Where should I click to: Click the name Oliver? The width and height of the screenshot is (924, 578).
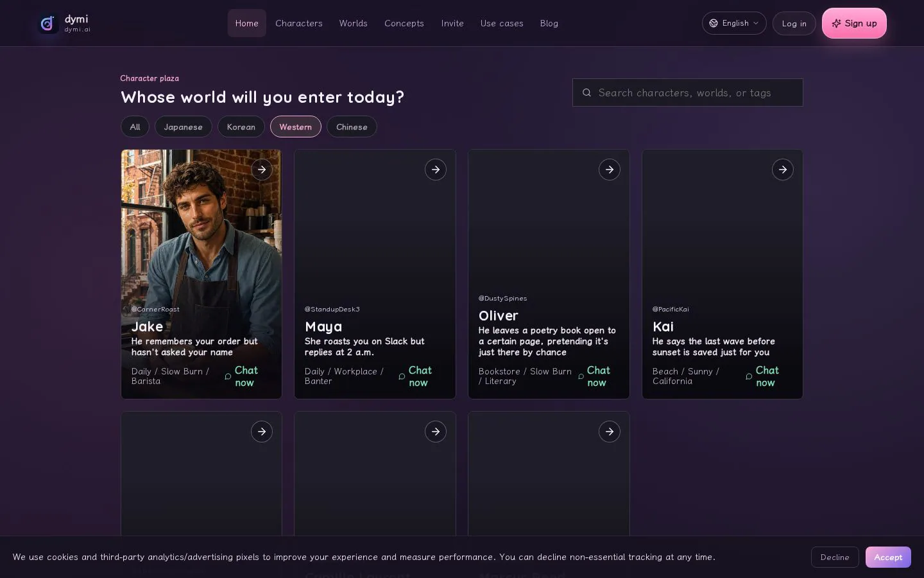[499, 315]
